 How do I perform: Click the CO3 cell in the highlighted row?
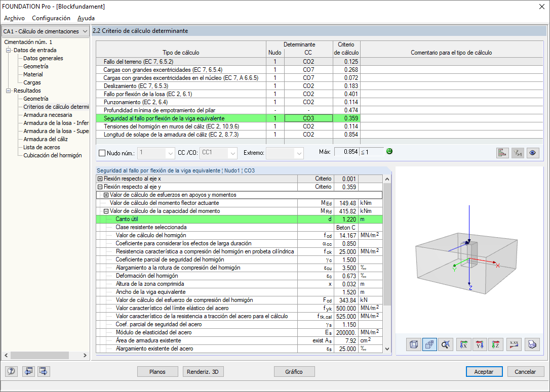point(308,118)
